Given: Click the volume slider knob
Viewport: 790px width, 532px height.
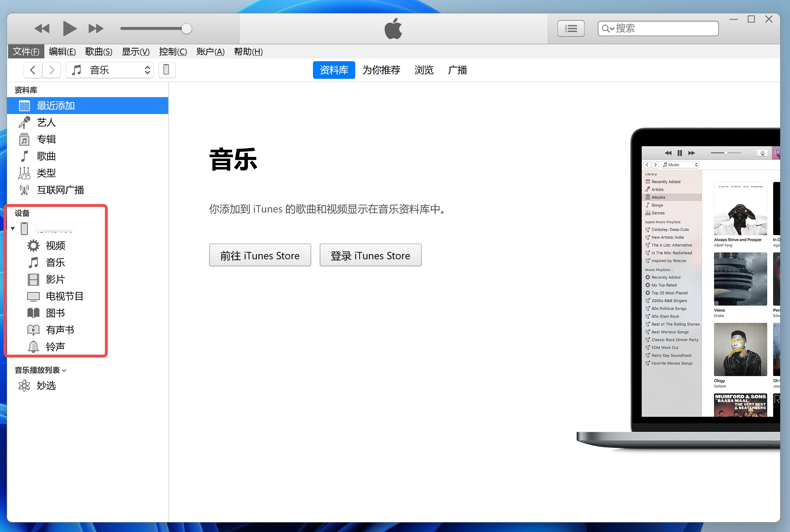Looking at the screenshot, I should (x=186, y=28).
